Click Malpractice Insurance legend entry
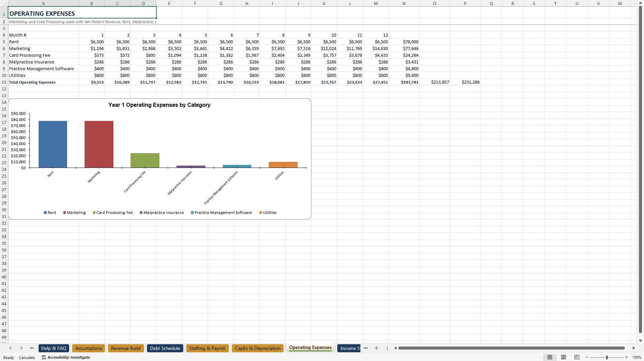 [162, 213]
